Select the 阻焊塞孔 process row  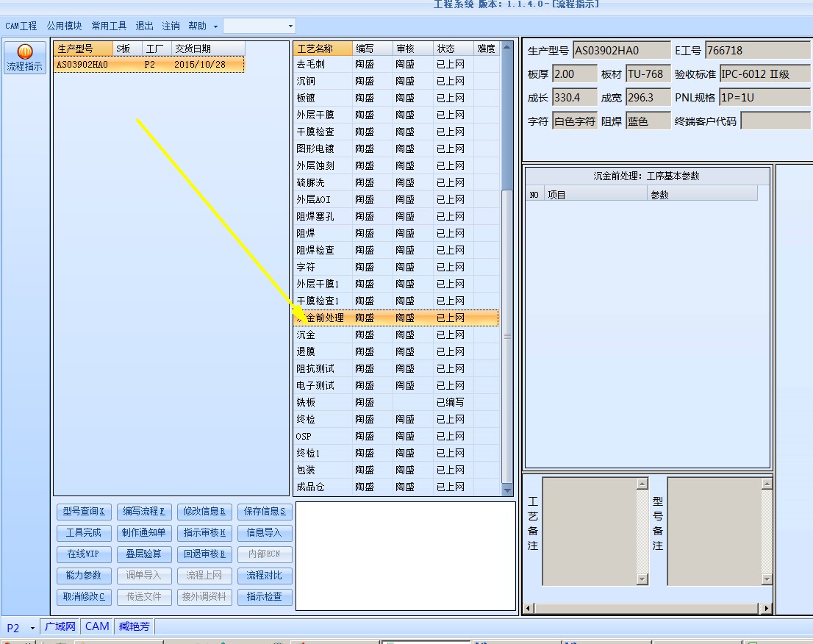[x=396, y=217]
